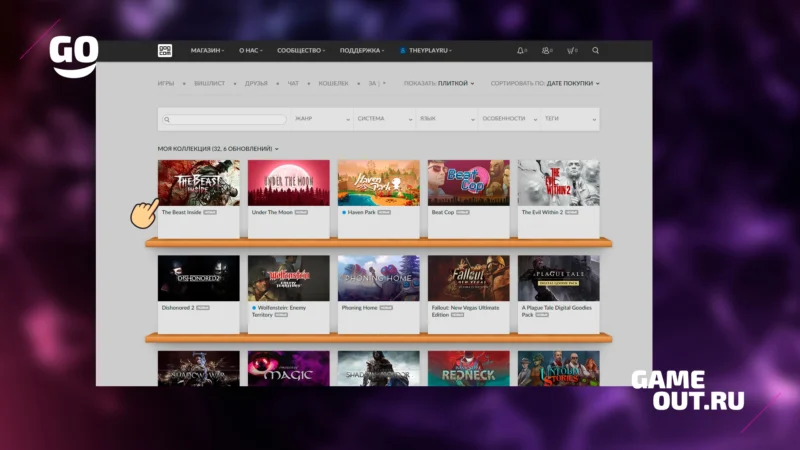Click 'Beat Cop' title text

[x=443, y=212]
